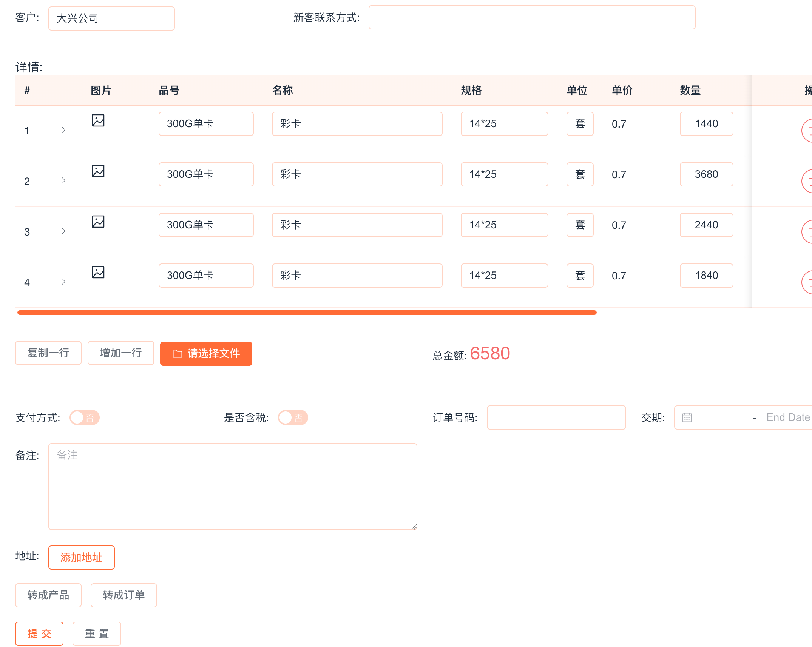Toggle the 支付方式 switch
This screenshot has height=647, width=812.
pos(85,417)
